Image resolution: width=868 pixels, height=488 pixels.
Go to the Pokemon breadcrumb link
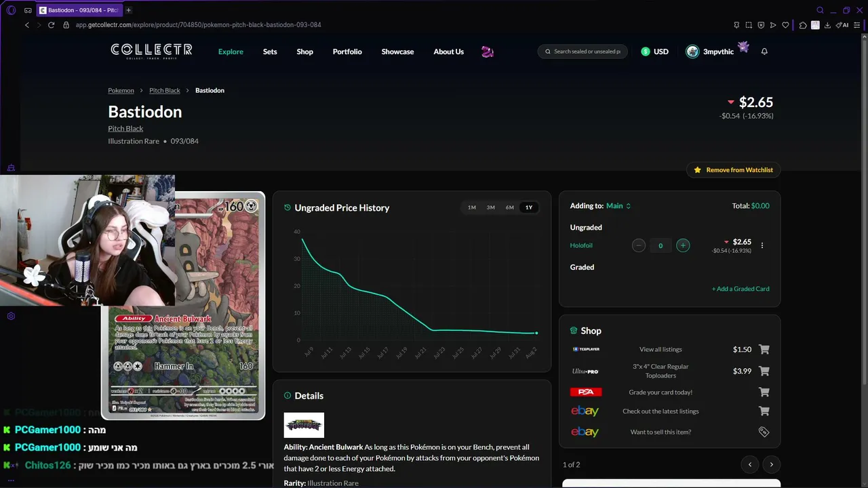click(121, 90)
